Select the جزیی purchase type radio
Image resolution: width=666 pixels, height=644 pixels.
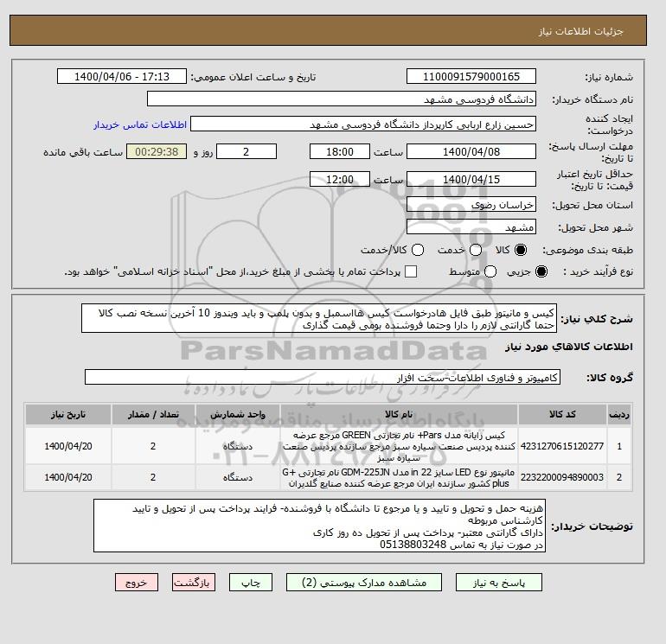coord(541,271)
